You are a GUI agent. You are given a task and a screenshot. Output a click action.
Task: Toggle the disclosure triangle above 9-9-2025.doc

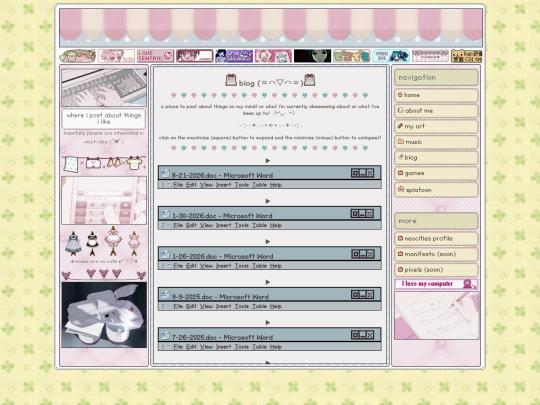coord(268,282)
